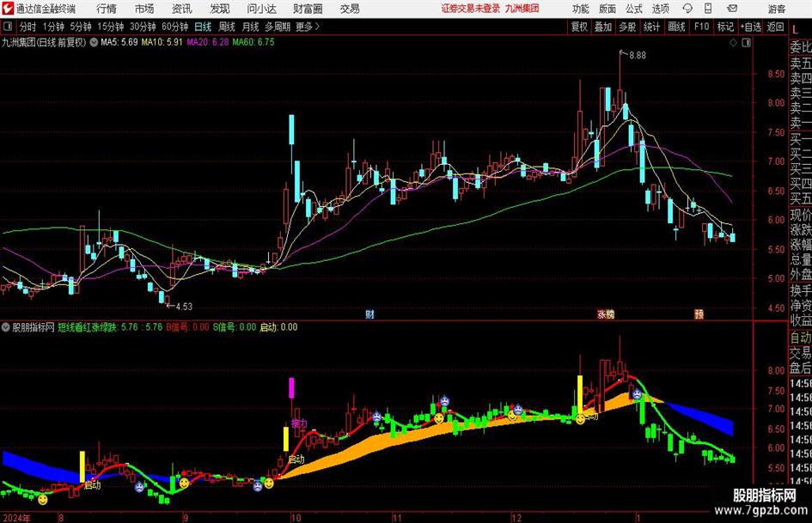
Task: Click the 统计 statistics button
Action: click(652, 27)
